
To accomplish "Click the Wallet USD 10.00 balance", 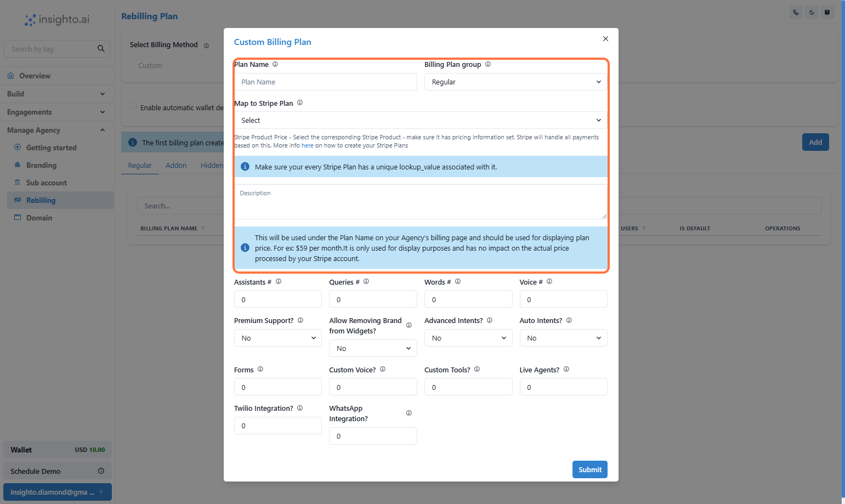I will (57, 450).
